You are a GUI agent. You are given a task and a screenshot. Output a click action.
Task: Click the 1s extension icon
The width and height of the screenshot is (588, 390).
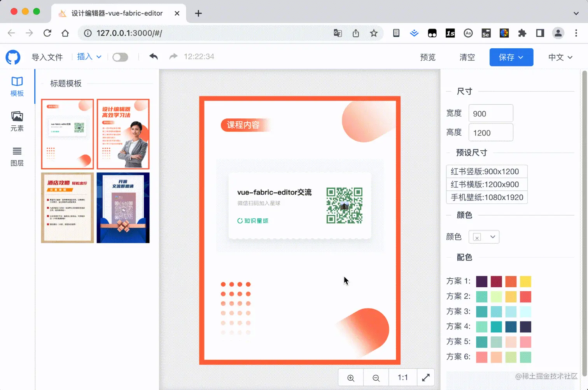450,33
